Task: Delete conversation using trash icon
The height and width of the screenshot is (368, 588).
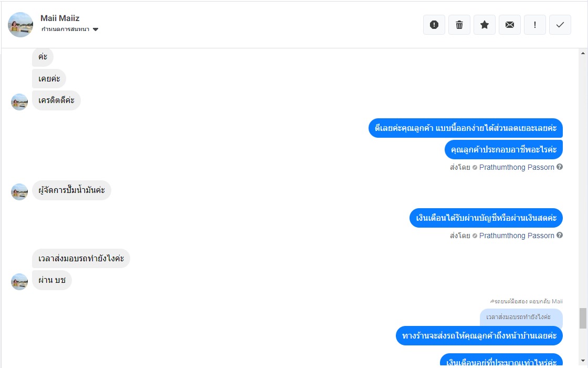Action: pyautogui.click(x=459, y=25)
